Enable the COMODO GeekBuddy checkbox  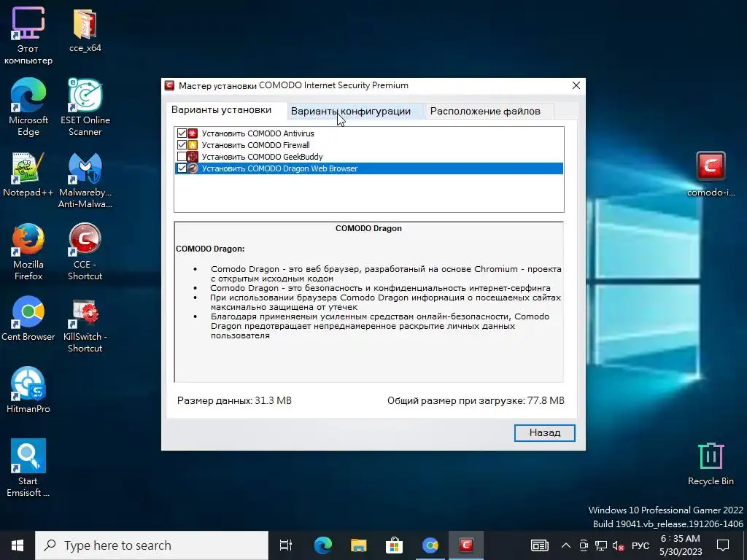pos(182,157)
